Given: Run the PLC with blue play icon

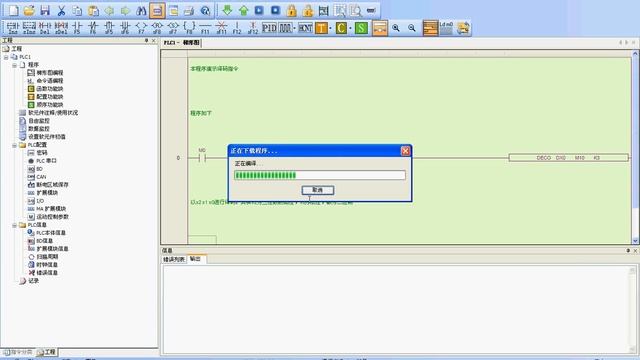Looking at the screenshot, I should pos(259,10).
